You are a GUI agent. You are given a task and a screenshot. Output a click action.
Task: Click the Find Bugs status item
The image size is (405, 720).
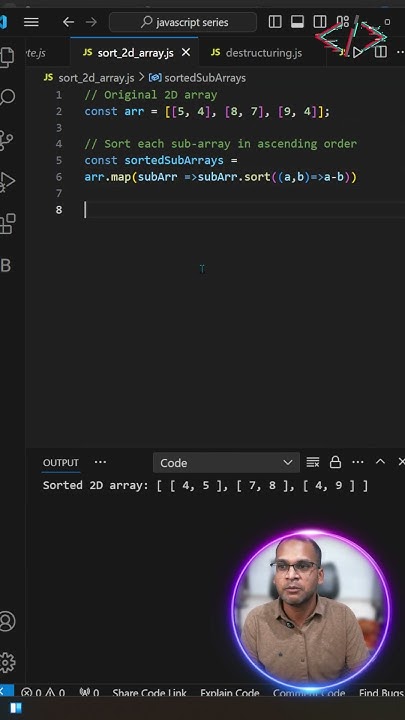click(x=380, y=693)
